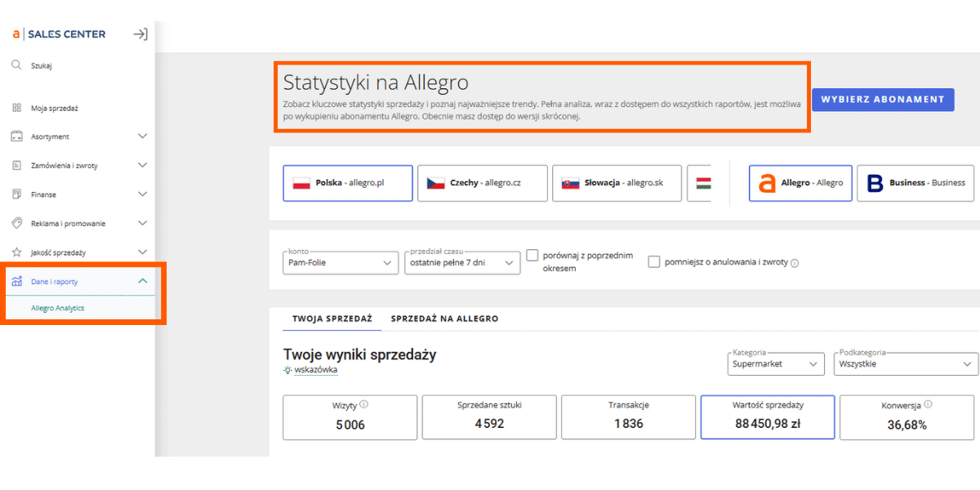Select Słowacja allegro.sk marketplace

click(x=617, y=183)
